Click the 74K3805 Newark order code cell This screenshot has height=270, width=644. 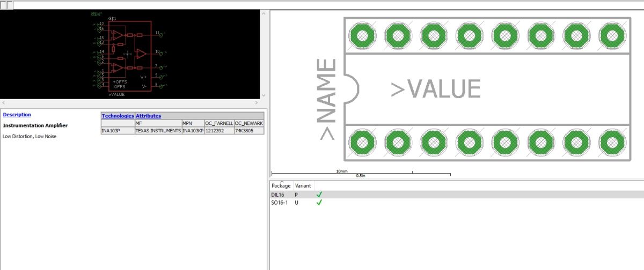(x=249, y=131)
